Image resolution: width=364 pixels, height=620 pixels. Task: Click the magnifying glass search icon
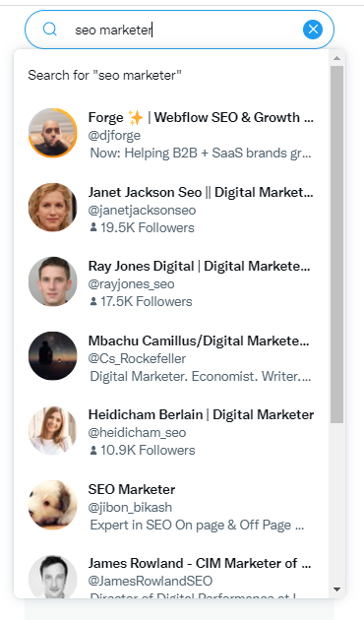pos(50,30)
